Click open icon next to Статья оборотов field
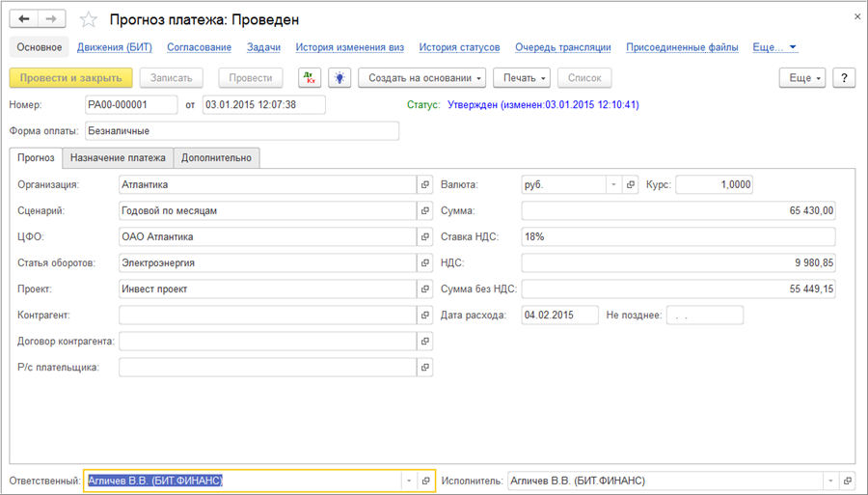Screen dimensions: 868x495 pyautogui.click(x=424, y=262)
